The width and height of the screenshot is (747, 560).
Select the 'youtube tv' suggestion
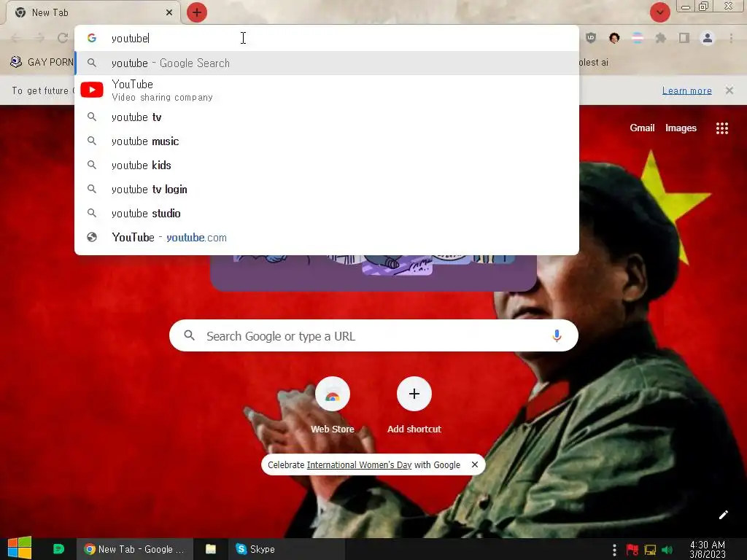click(327, 117)
